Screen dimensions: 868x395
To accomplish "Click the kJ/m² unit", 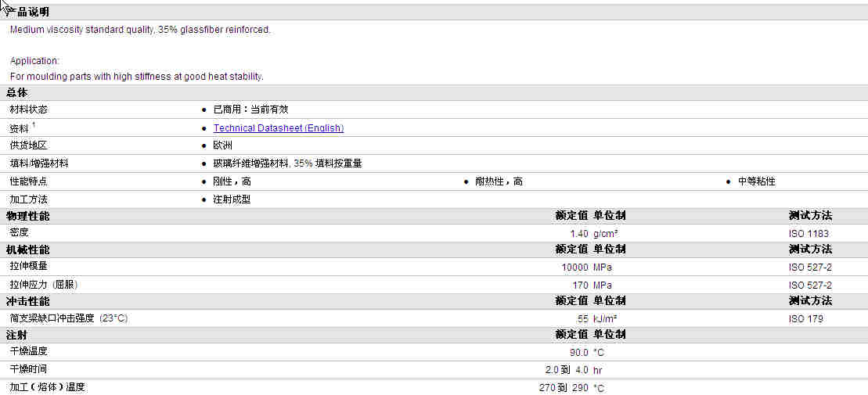I will [x=605, y=319].
